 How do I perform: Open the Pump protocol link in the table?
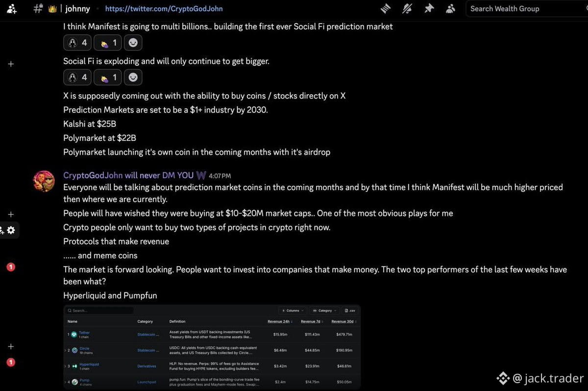click(x=84, y=380)
